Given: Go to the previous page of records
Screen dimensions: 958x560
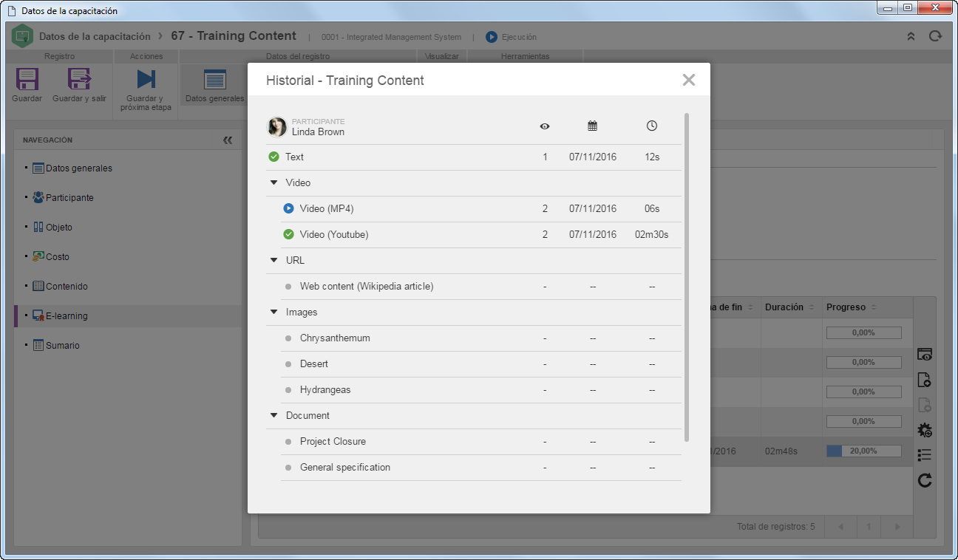Looking at the screenshot, I should click(840, 527).
